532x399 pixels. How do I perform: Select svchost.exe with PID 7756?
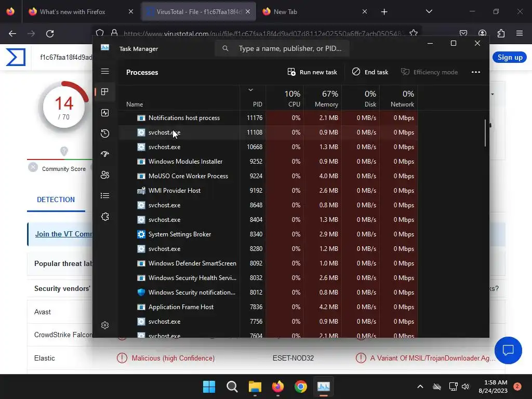[x=268, y=322]
